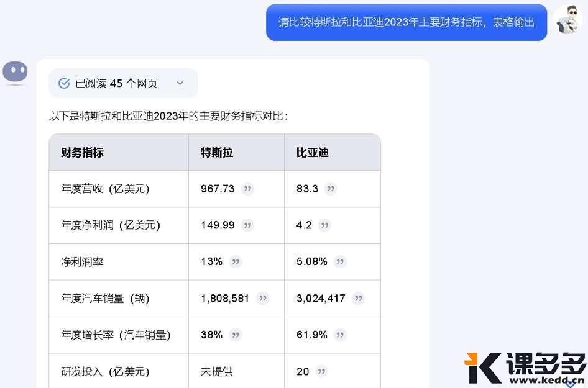Open citation icon next to 20
Image resolution: width=588 pixels, height=388 pixels.
[321, 371]
